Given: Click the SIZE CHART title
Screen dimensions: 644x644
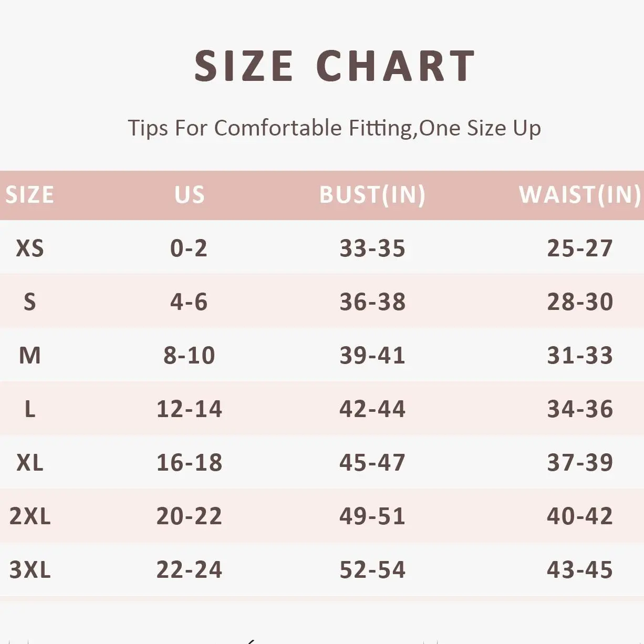Looking at the screenshot, I should click(335, 66).
